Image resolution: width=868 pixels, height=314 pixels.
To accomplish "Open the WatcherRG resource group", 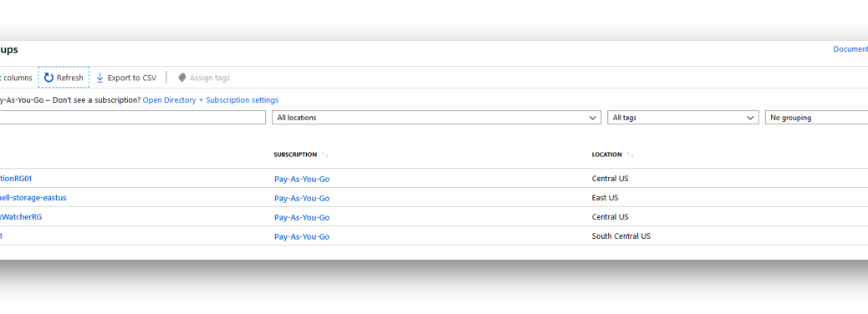I will [x=21, y=216].
